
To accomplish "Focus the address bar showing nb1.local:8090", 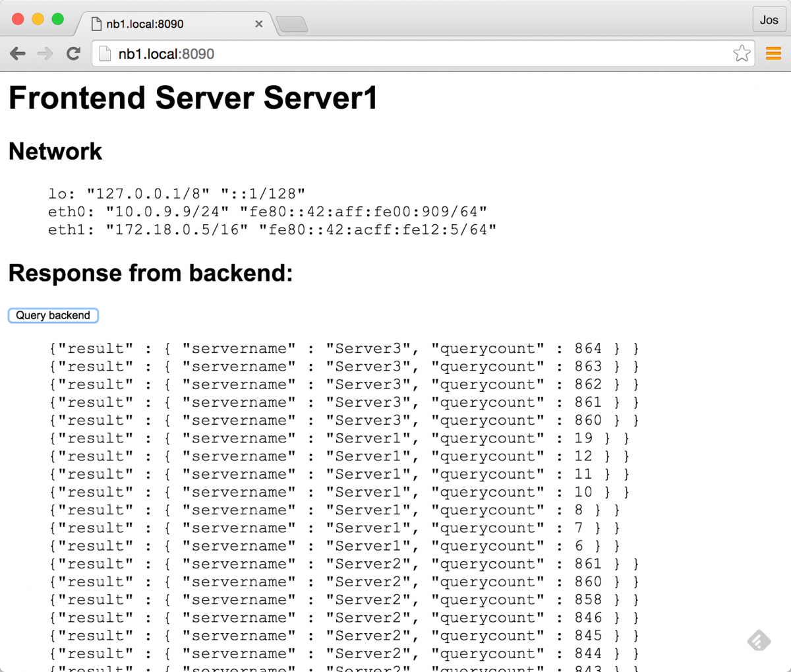I will click(422, 53).
